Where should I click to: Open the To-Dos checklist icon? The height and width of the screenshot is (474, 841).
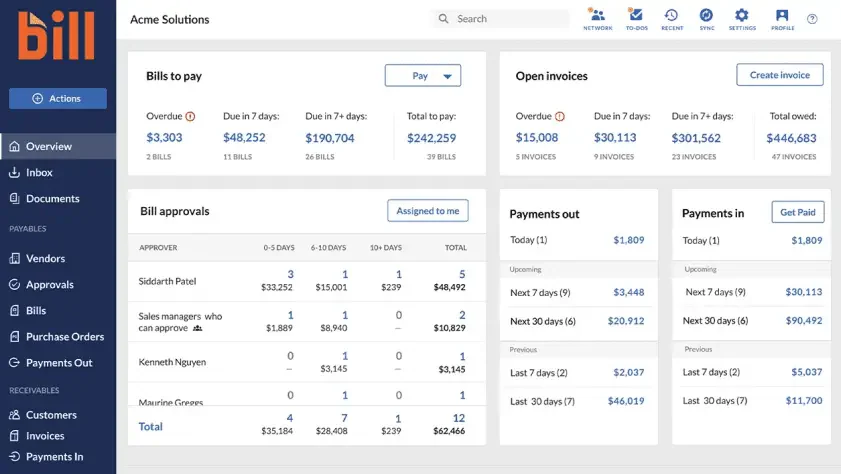coord(637,19)
